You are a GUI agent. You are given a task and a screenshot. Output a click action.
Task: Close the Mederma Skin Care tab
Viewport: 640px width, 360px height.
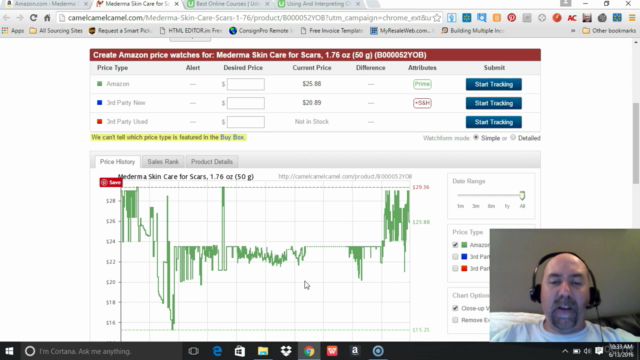point(176,4)
